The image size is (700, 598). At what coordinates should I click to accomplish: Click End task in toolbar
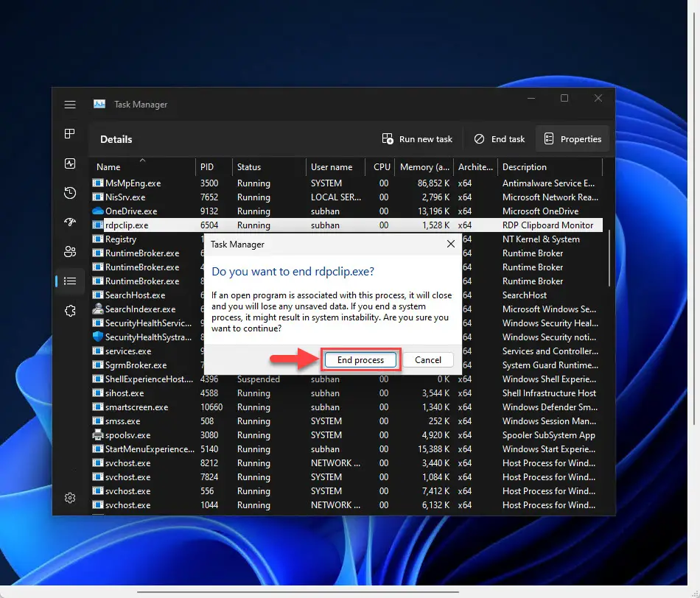pos(500,138)
